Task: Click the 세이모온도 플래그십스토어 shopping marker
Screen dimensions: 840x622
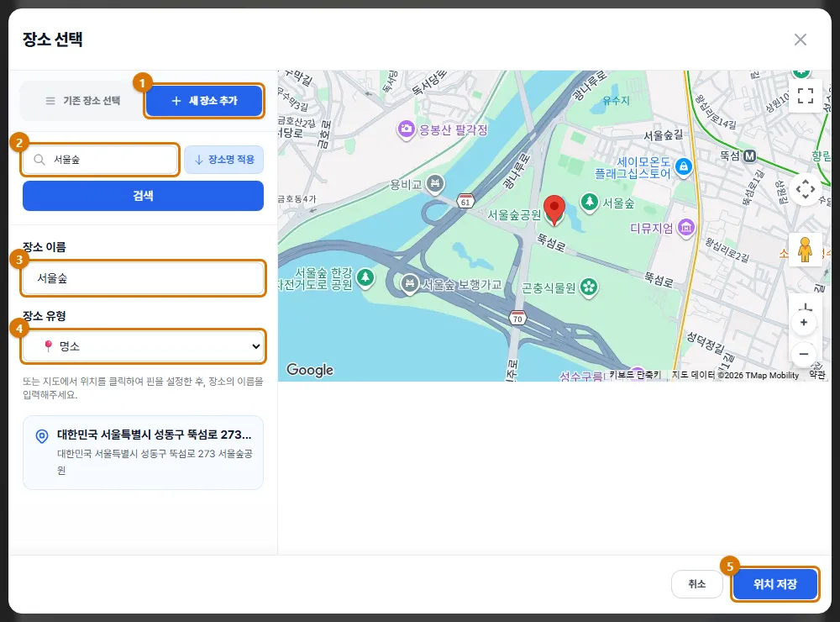Action: tap(683, 166)
